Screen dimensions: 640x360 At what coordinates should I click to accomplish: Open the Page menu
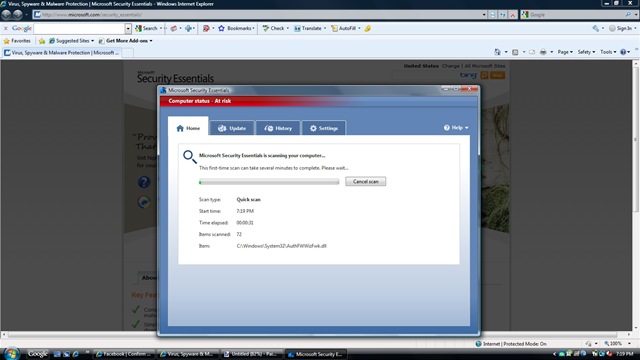point(565,52)
